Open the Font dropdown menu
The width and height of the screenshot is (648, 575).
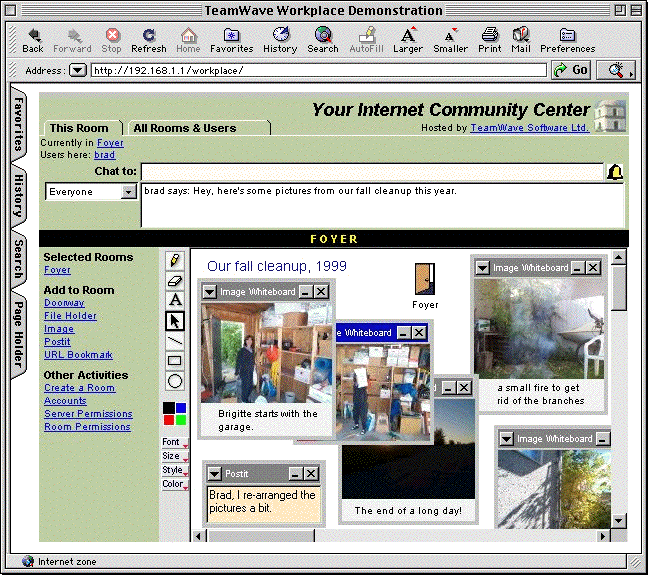(x=175, y=442)
